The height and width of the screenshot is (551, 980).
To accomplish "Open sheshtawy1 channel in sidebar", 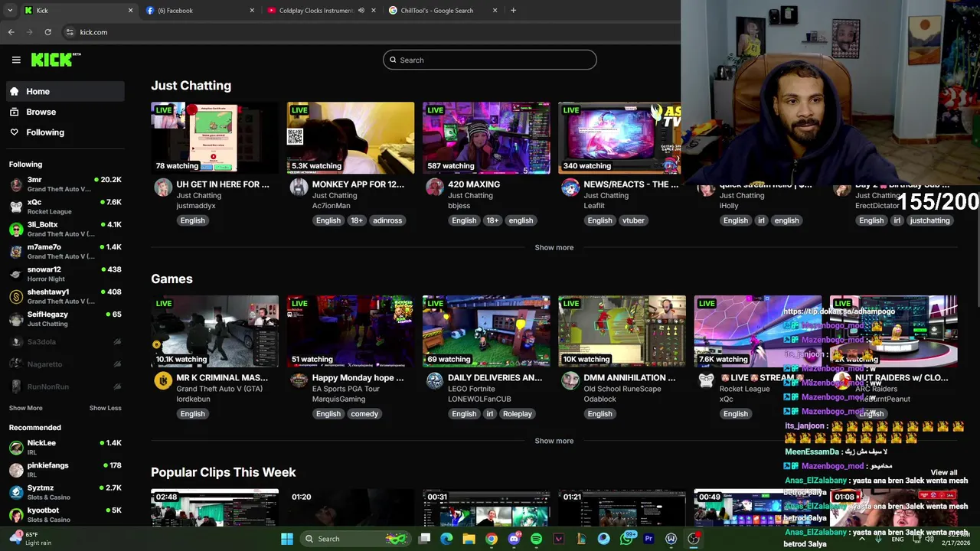I will (66, 296).
